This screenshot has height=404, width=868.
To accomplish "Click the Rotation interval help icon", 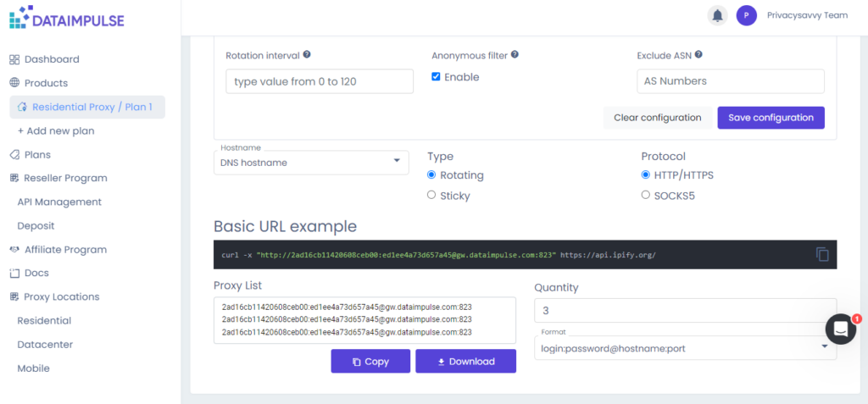I will 307,55.
